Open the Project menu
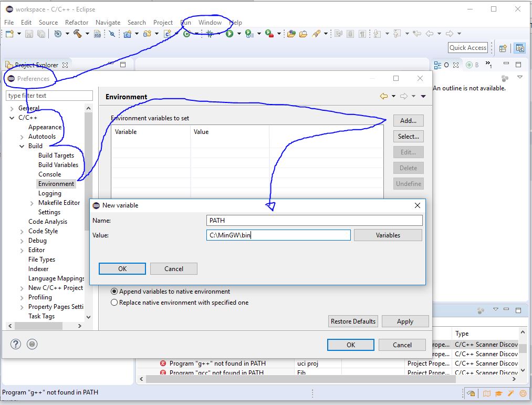532x405 pixels. coord(163,23)
